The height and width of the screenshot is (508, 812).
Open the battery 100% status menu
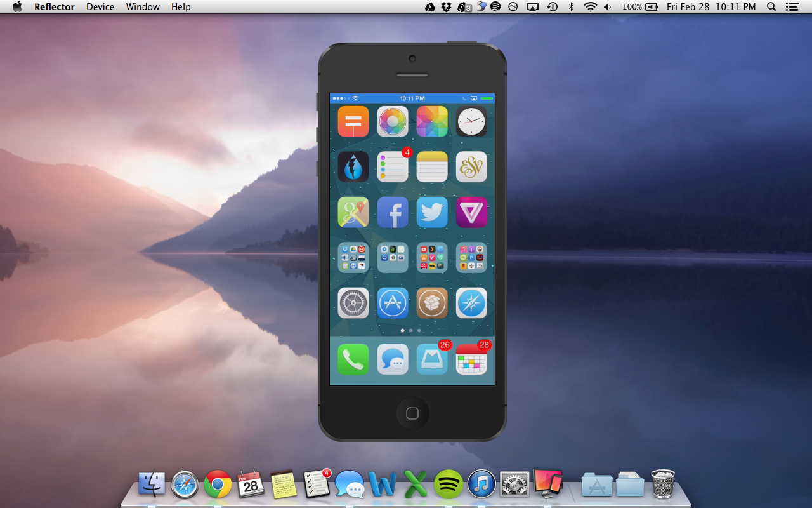(640, 7)
